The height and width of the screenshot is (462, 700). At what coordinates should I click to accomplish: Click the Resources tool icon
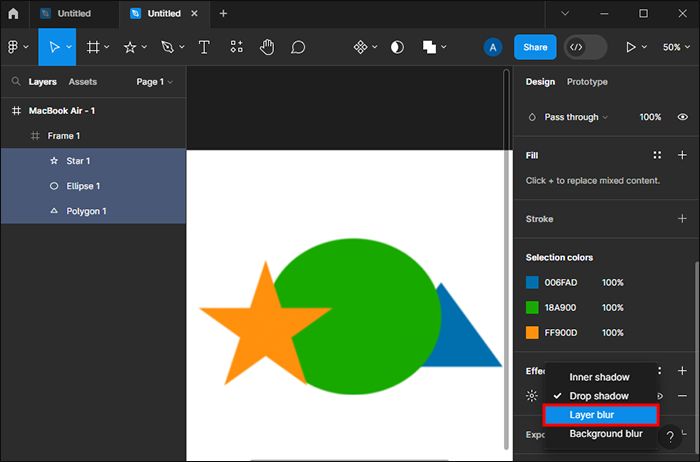coord(236,47)
